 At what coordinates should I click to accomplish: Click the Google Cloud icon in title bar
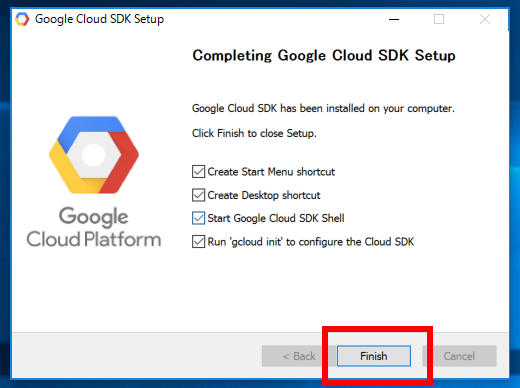point(22,19)
